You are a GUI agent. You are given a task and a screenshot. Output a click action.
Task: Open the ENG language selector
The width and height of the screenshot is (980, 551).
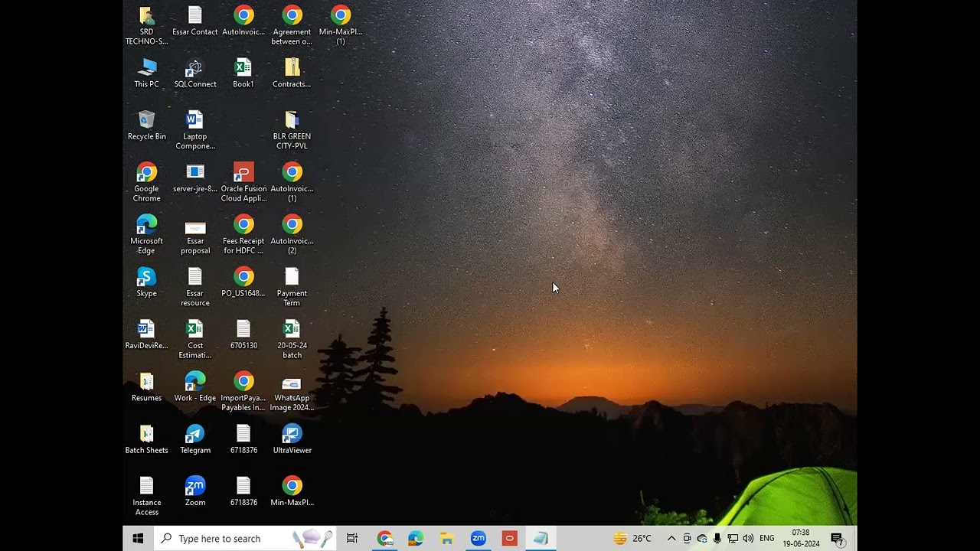[766, 539]
